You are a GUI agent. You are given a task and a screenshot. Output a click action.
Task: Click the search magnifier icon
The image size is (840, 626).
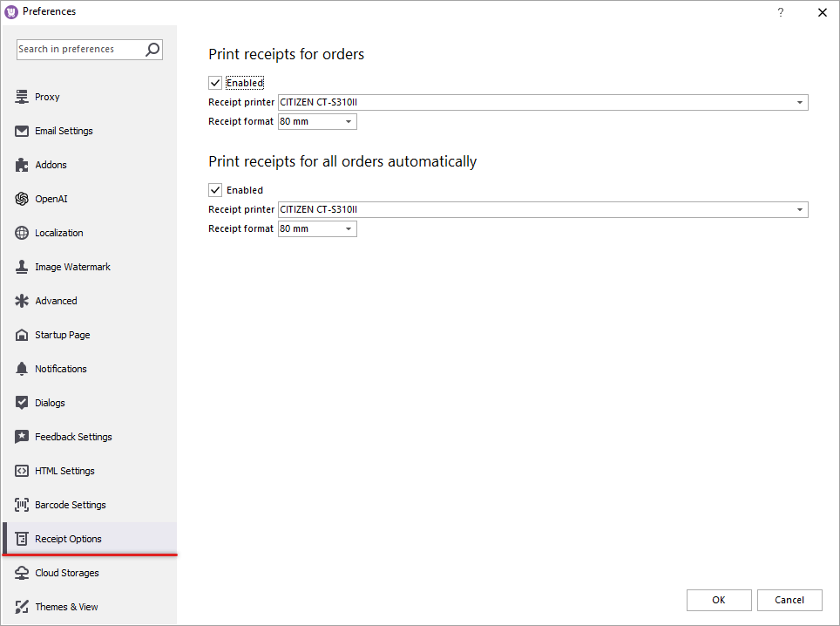(152, 50)
